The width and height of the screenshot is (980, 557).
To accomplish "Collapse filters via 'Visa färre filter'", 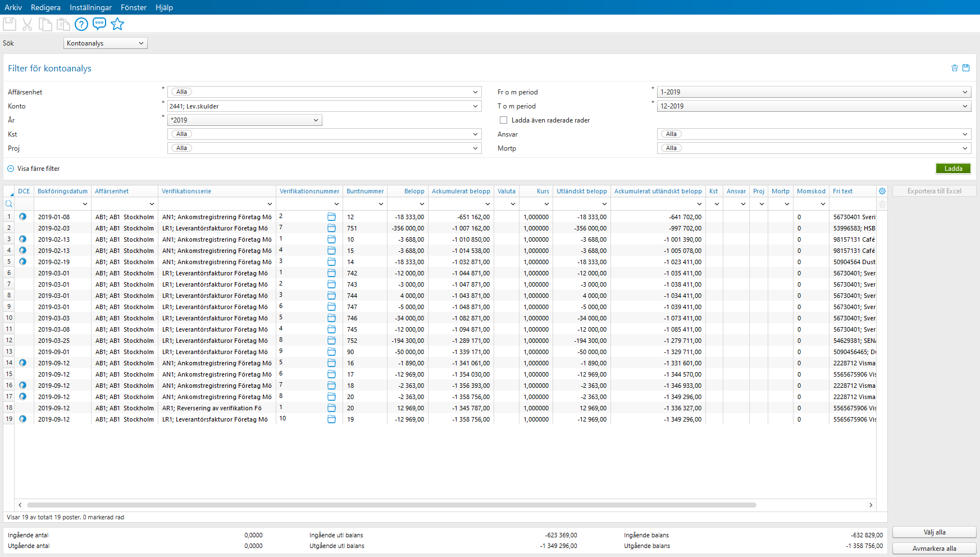I will pyautogui.click(x=35, y=168).
